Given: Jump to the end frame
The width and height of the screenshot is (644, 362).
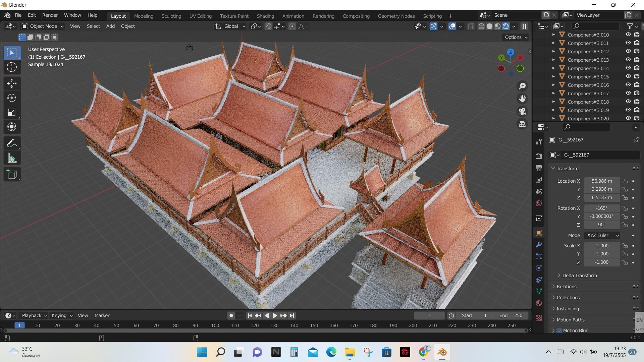Looking at the screenshot, I should [292, 315].
